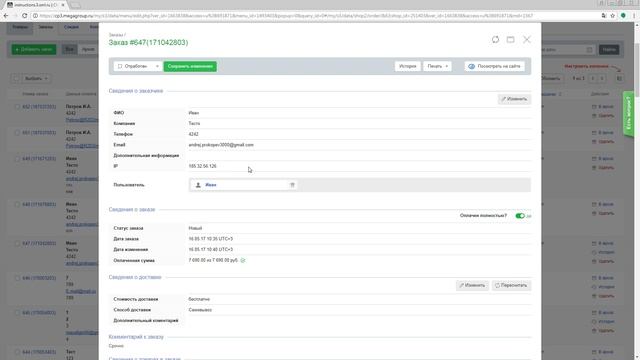Archive order 651 in the background list
Image resolution: width=640 pixels, height=360 pixels.
(602, 133)
